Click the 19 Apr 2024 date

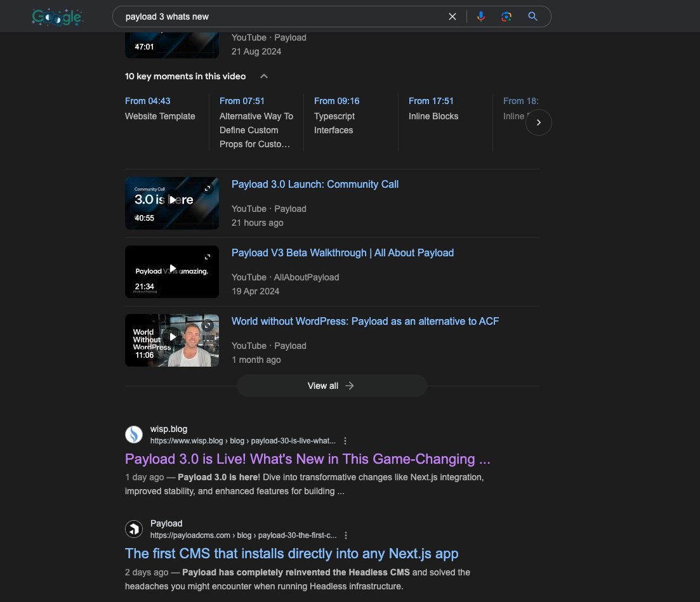[x=255, y=291]
